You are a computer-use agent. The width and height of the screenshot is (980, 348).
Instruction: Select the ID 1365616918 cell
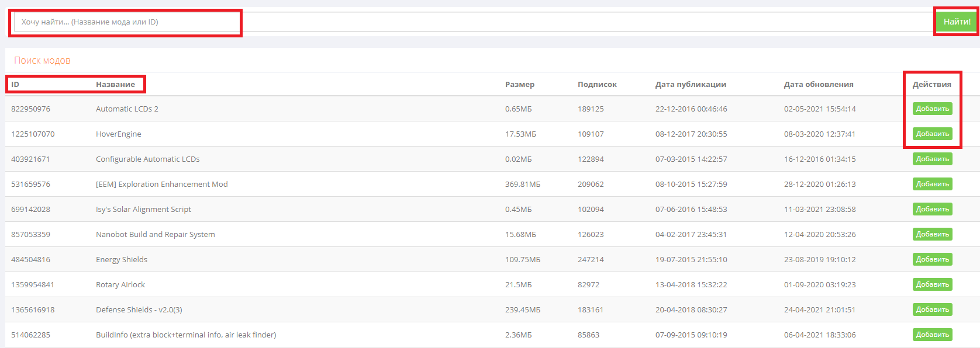tap(33, 309)
